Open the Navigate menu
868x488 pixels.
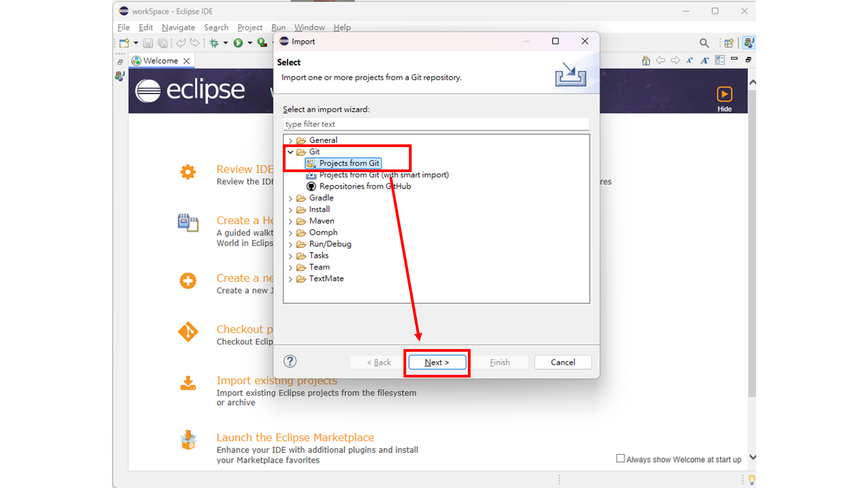[x=178, y=27]
